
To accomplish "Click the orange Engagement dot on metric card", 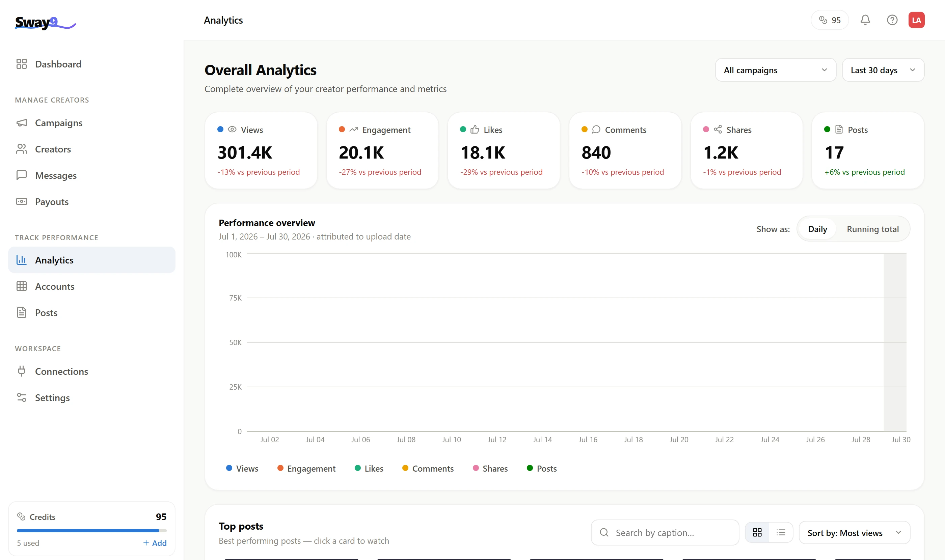I will tap(342, 129).
